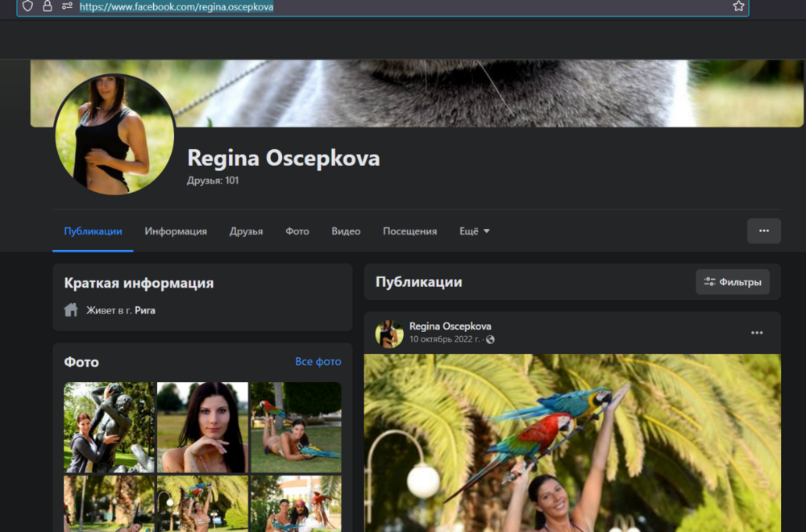Open the Фильтры post filters button
This screenshot has width=806, height=532.
coord(732,282)
